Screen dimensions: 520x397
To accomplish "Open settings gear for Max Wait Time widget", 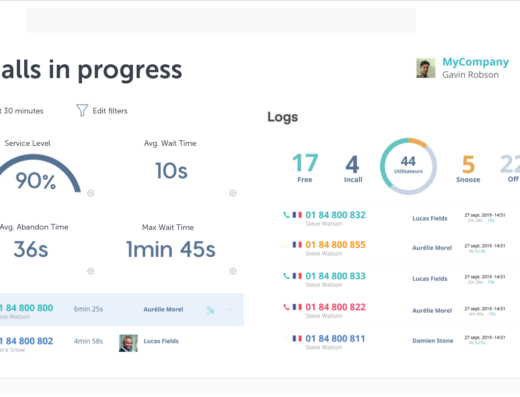I will (x=233, y=271).
